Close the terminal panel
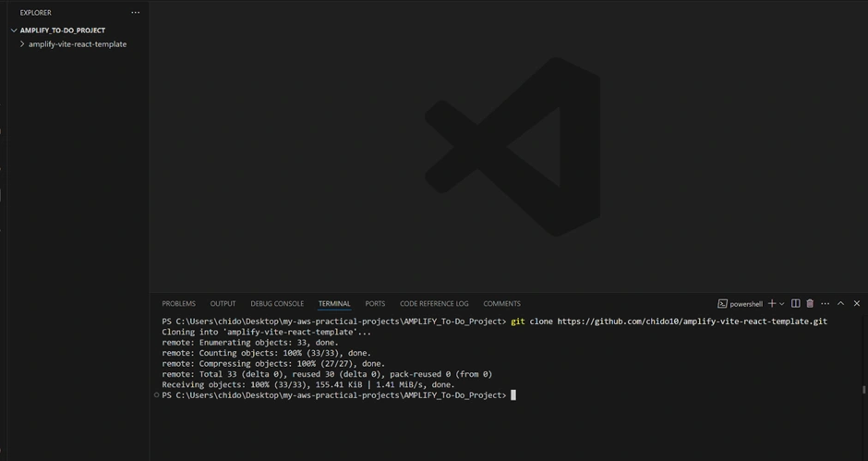Screen dimensions: 868x461 (x=857, y=304)
